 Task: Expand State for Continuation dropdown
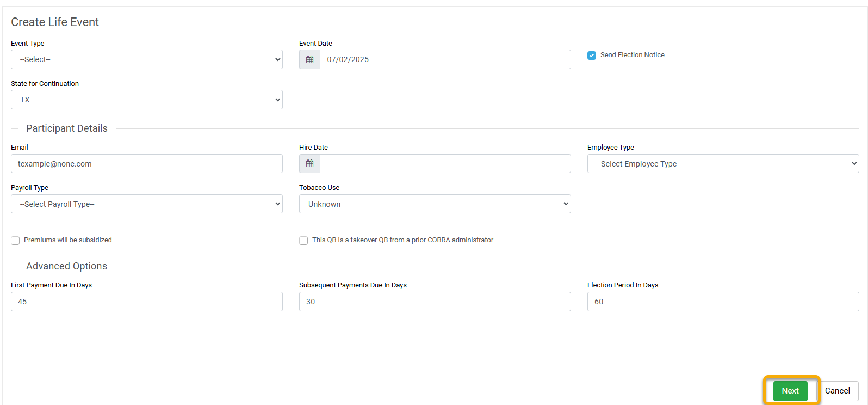click(x=147, y=100)
